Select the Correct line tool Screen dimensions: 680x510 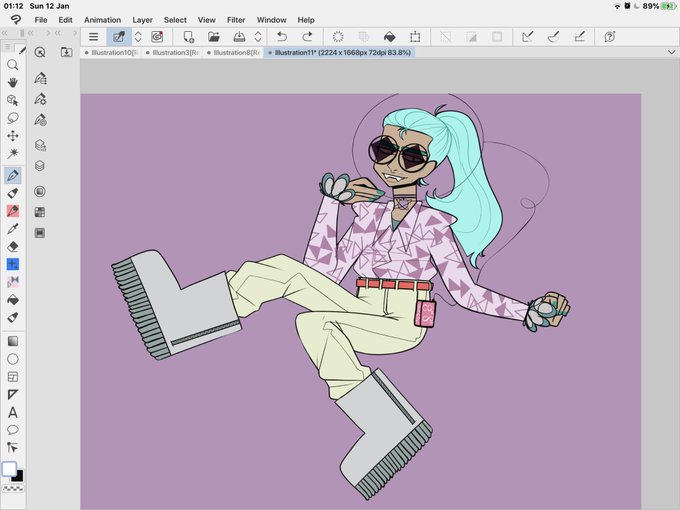pyautogui.click(x=13, y=448)
